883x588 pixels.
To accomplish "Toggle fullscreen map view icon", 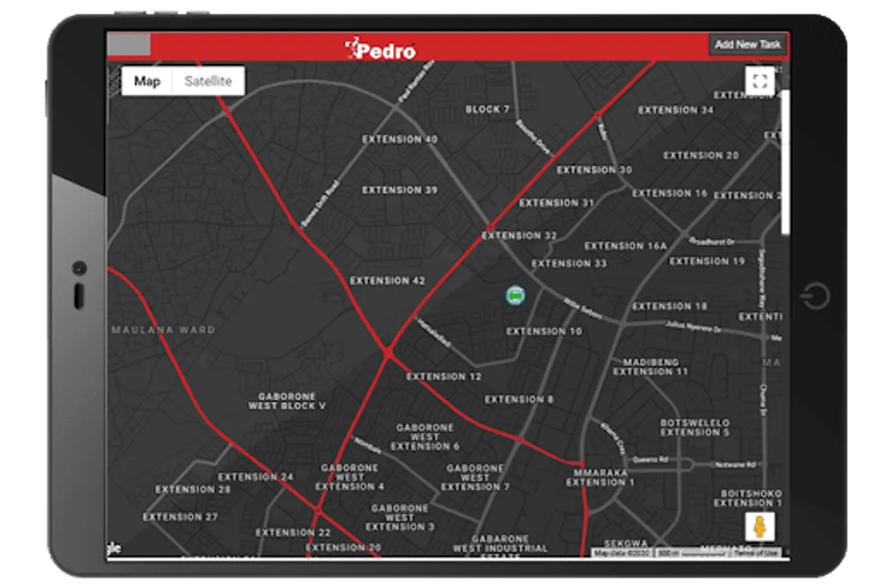I will coord(759,81).
